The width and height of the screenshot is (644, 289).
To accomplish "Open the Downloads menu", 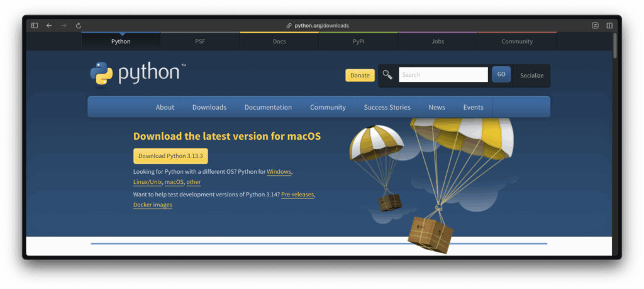I will pos(209,107).
